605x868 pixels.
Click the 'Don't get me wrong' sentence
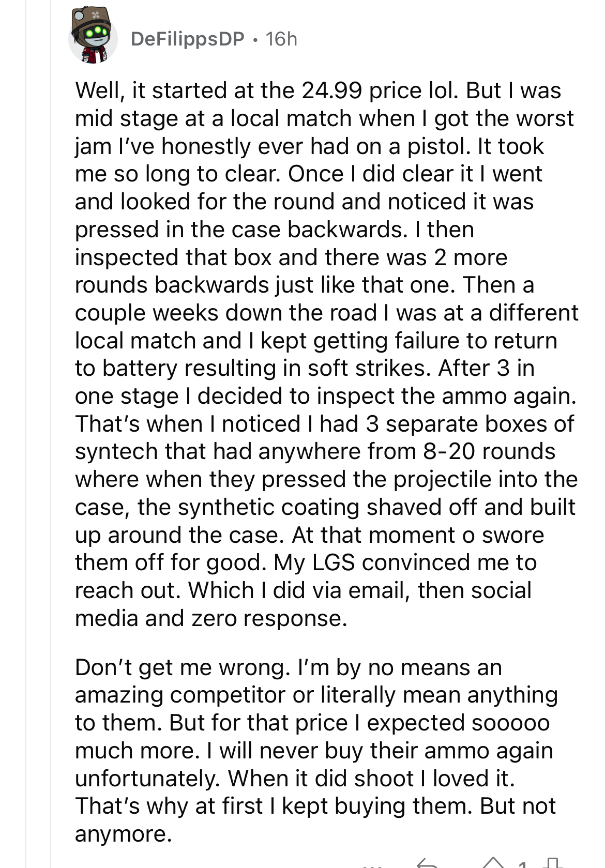tap(182, 667)
